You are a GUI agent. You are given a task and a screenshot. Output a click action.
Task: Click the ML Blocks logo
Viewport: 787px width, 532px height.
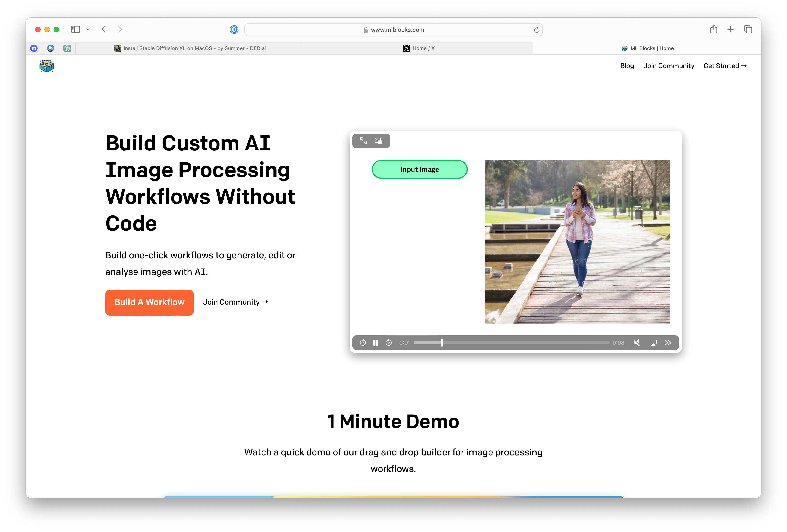[46, 66]
